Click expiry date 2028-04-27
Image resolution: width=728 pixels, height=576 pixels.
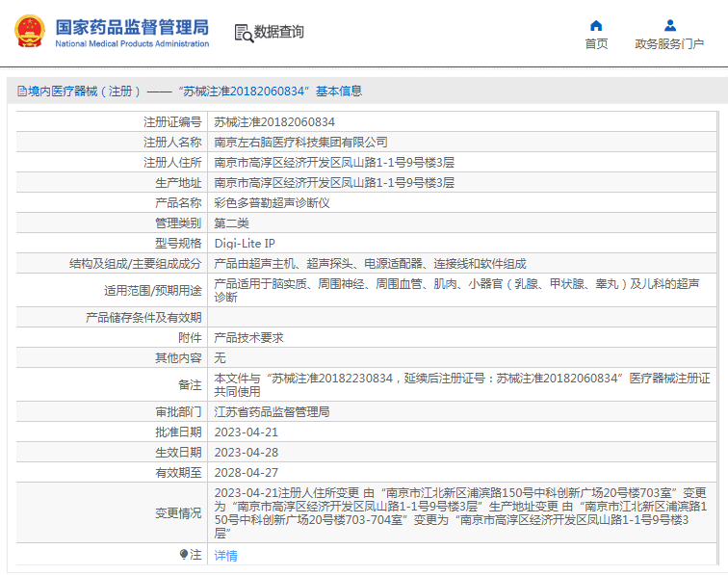point(247,473)
